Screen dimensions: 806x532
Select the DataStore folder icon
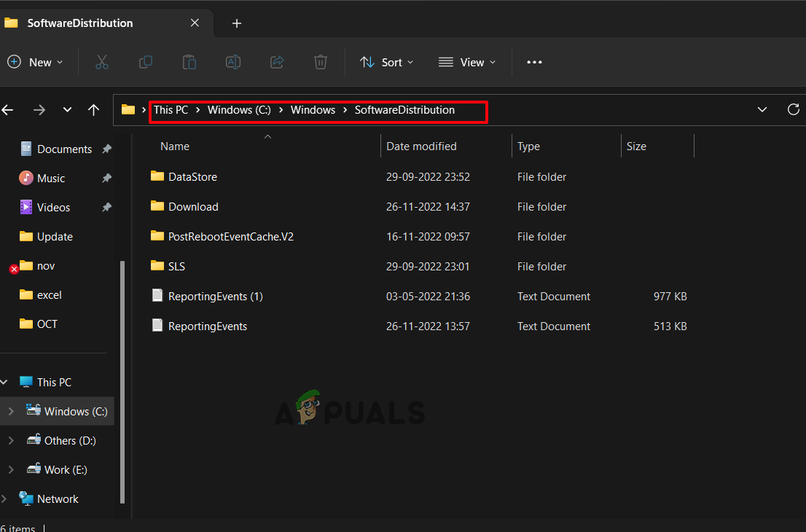tap(157, 176)
